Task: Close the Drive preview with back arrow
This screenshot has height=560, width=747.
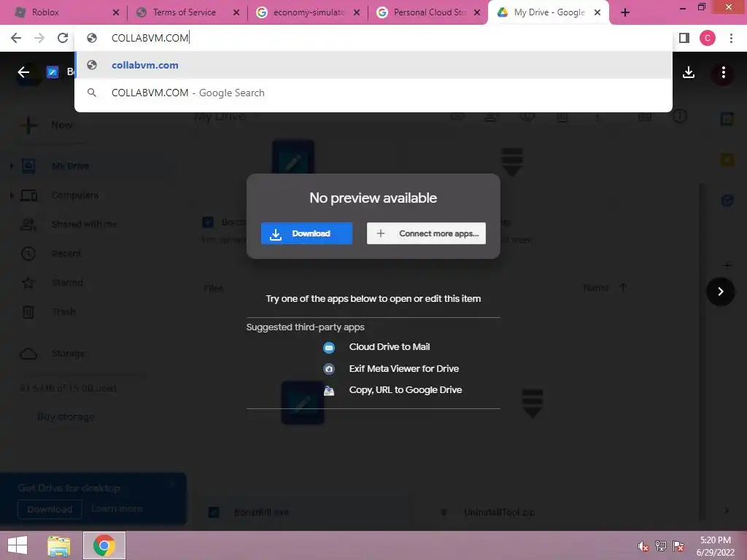Action: pyautogui.click(x=23, y=72)
